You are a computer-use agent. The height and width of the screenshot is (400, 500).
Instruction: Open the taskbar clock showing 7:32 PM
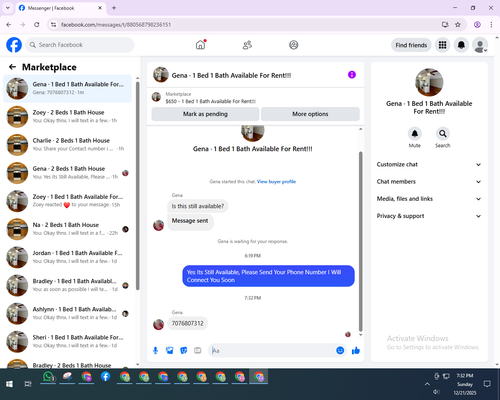[x=465, y=384]
